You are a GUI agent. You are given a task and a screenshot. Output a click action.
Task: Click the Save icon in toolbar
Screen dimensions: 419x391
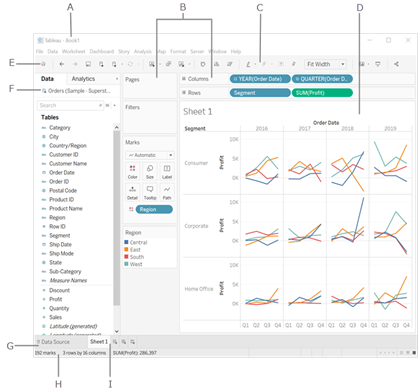(x=88, y=64)
